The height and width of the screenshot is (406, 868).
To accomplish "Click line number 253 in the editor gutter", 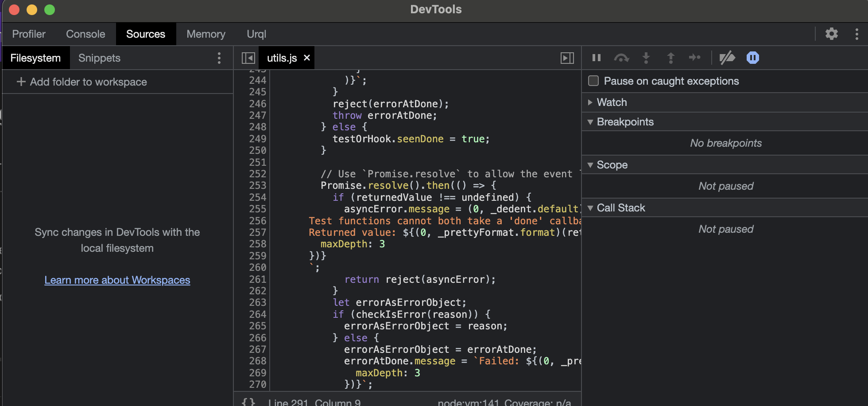I will [x=257, y=185].
